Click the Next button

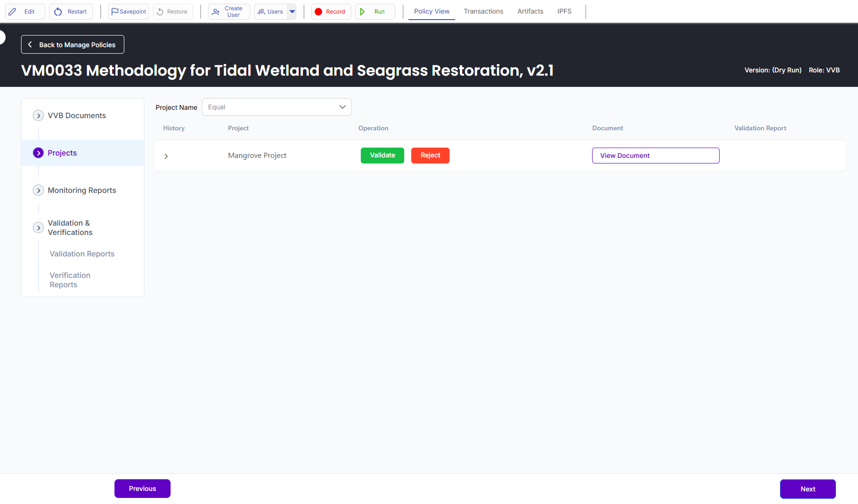[807, 489]
